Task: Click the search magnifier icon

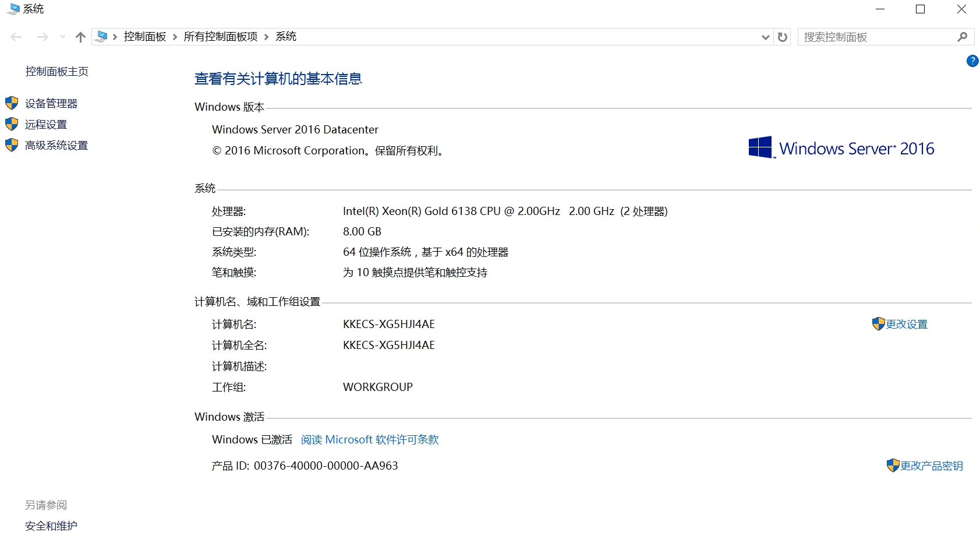Action: tap(963, 37)
